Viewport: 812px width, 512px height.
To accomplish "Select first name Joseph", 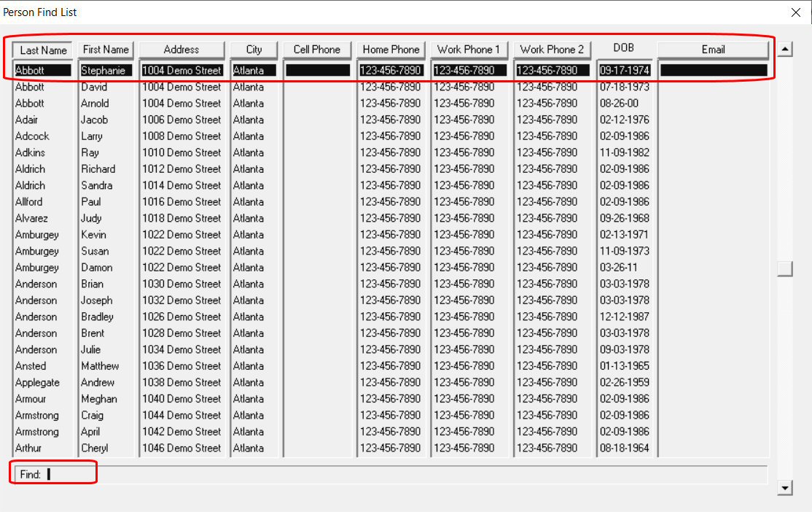I will tap(96, 300).
